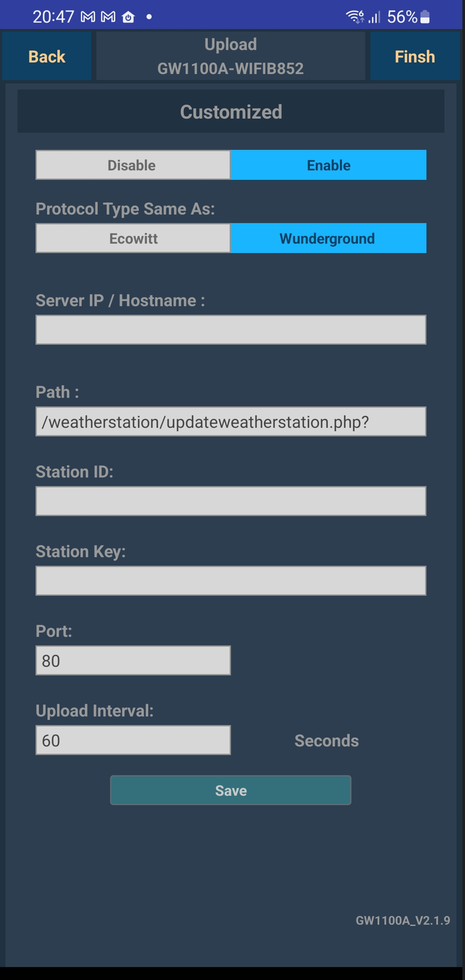465x980 pixels.
Task: Focus the Server IP / Hostname field
Action: tap(231, 330)
